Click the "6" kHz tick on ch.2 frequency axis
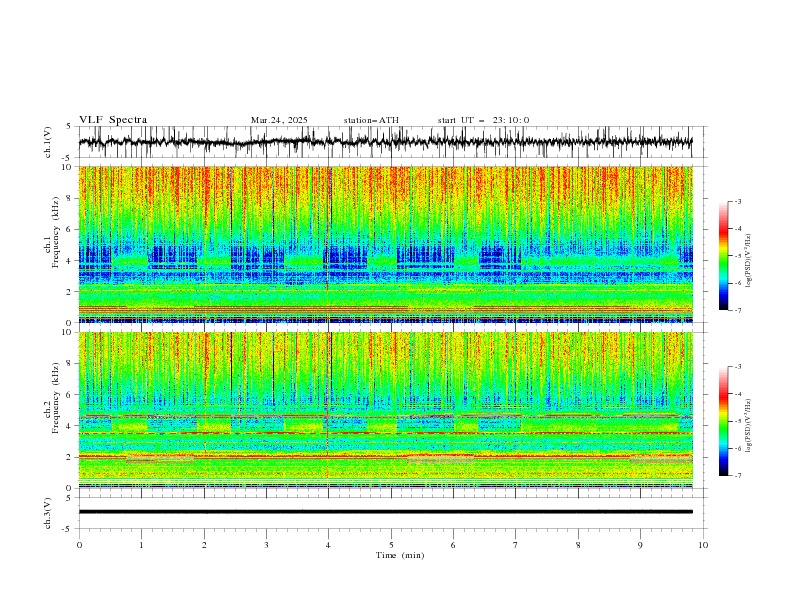This screenshot has height=612, width=792. click(x=70, y=395)
